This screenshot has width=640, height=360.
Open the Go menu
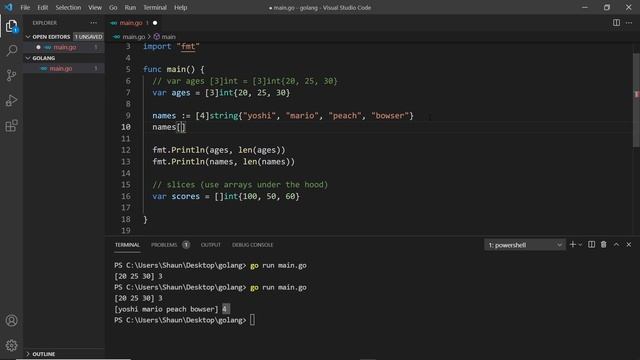(x=113, y=7)
